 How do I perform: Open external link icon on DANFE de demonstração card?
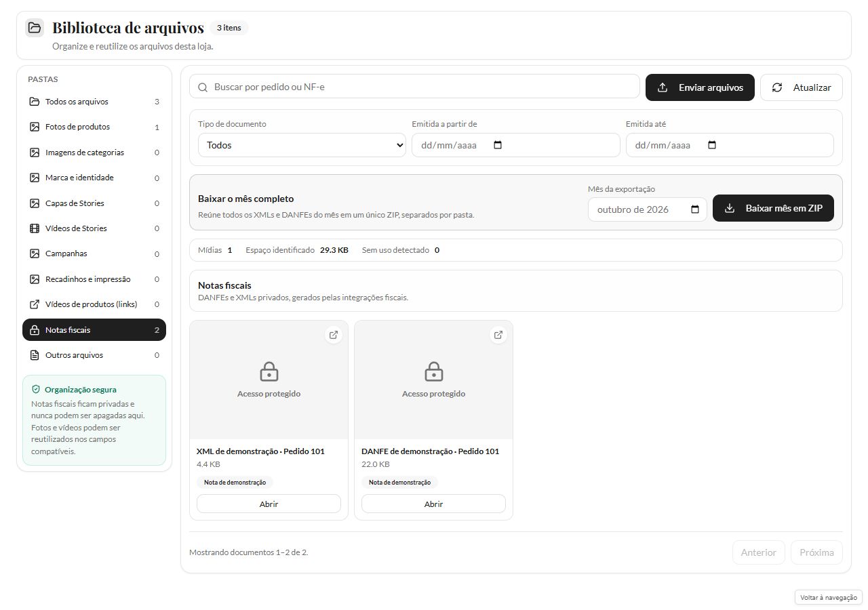pyautogui.click(x=498, y=335)
